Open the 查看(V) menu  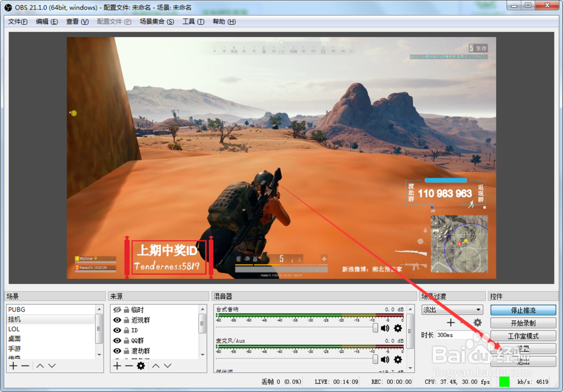click(x=77, y=21)
